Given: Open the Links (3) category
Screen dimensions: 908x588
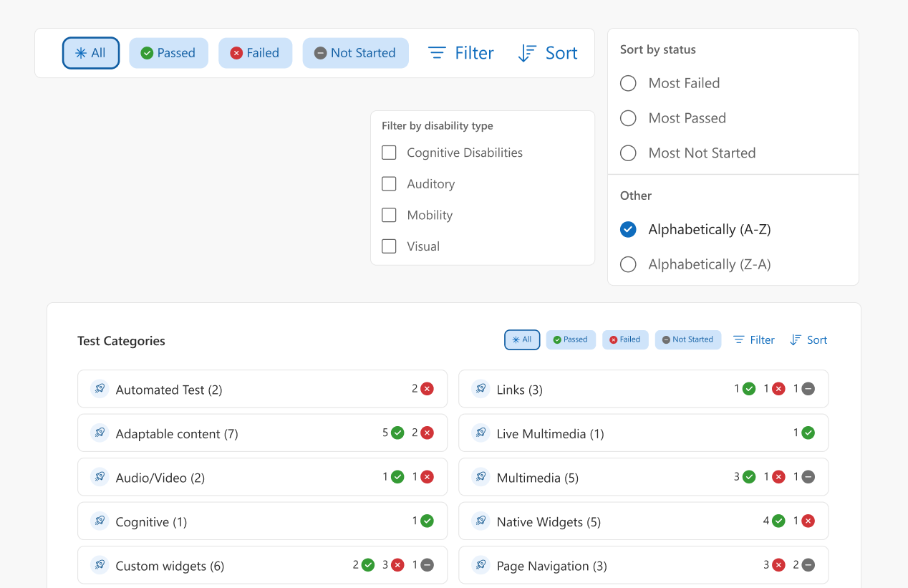Looking at the screenshot, I should (x=643, y=389).
